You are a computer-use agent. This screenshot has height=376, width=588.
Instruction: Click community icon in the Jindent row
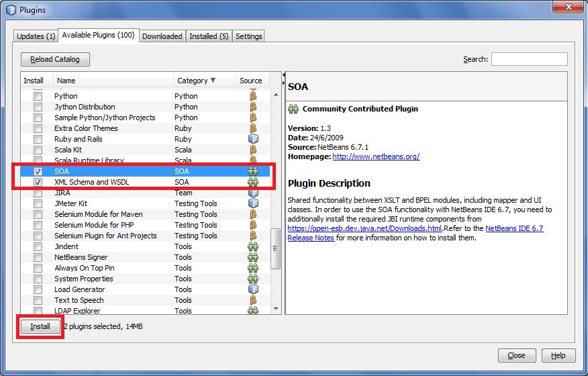click(x=253, y=246)
